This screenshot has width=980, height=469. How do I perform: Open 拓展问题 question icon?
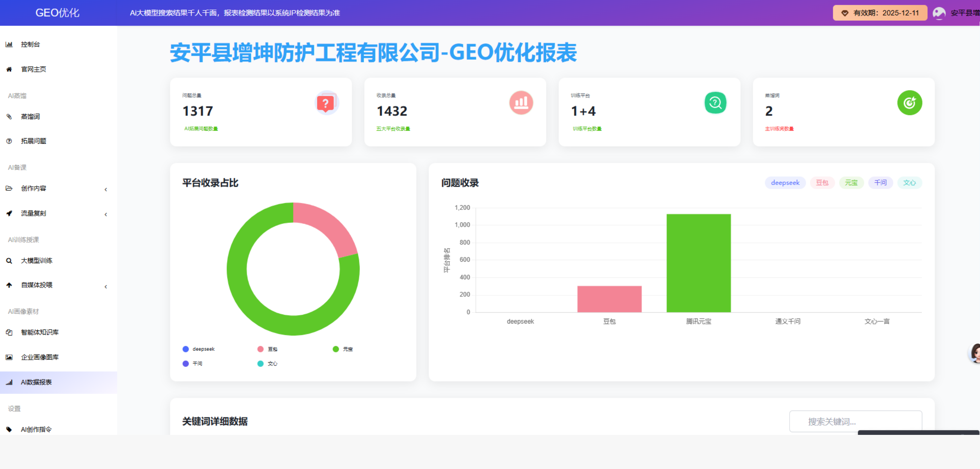(9, 141)
